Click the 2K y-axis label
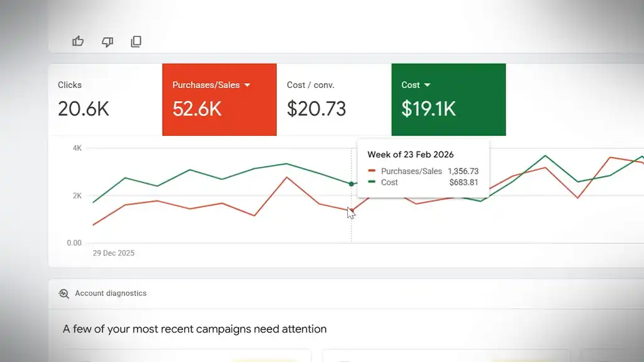 click(77, 196)
